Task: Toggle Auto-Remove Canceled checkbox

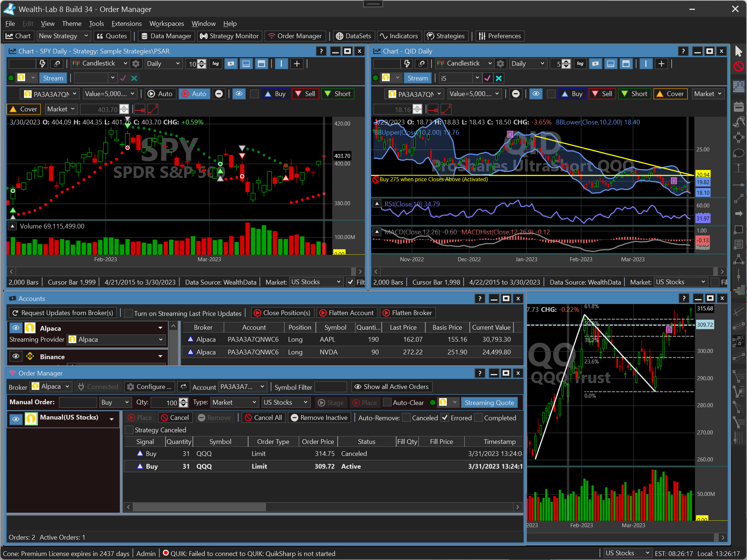Action: tap(407, 418)
